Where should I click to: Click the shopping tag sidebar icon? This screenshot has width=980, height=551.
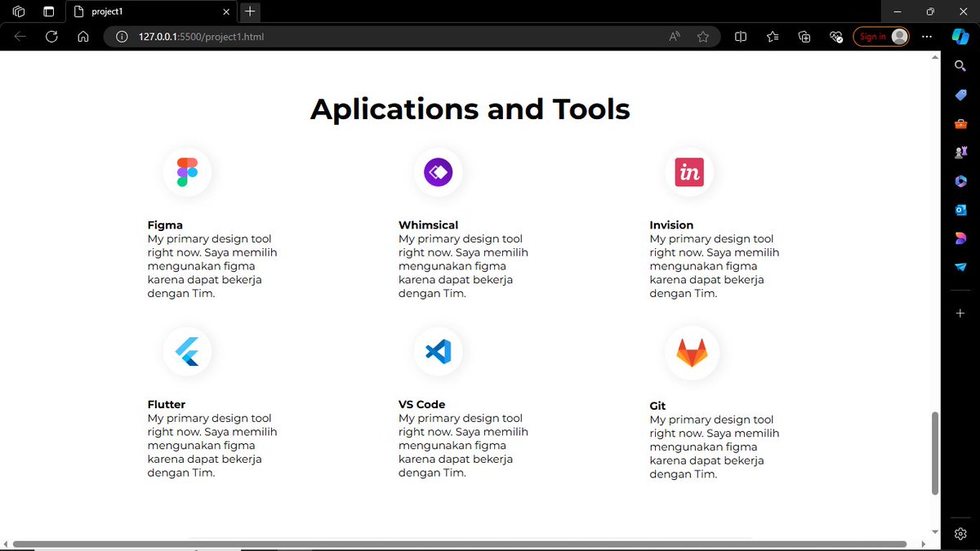[x=960, y=95]
